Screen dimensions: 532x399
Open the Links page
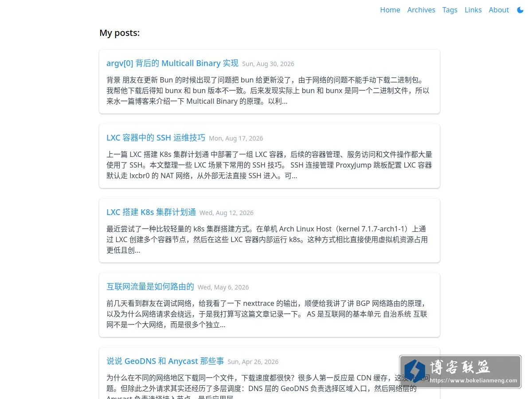pyautogui.click(x=473, y=10)
